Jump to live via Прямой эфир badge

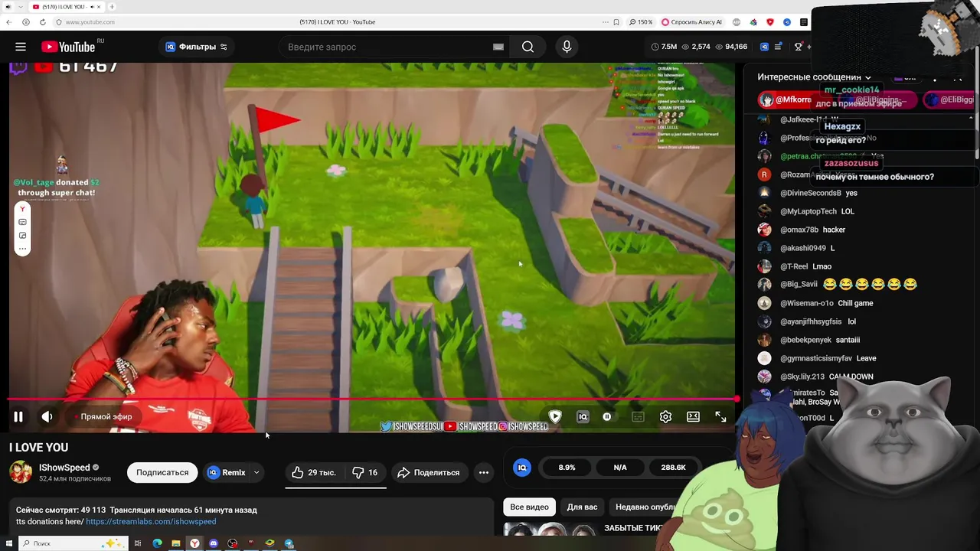click(103, 417)
